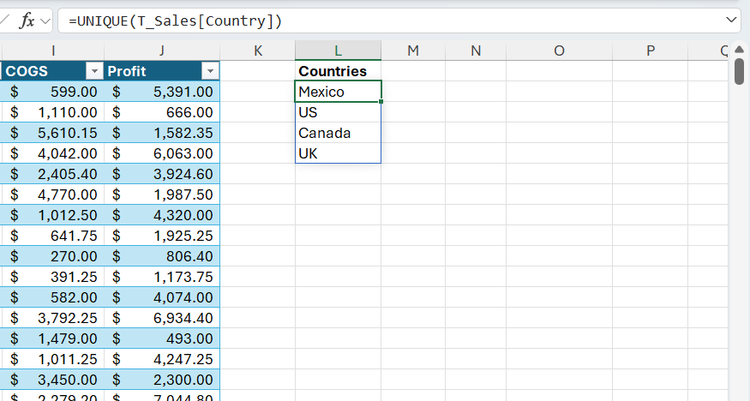
Task: Select COGS cell 582.00
Action: point(53,297)
